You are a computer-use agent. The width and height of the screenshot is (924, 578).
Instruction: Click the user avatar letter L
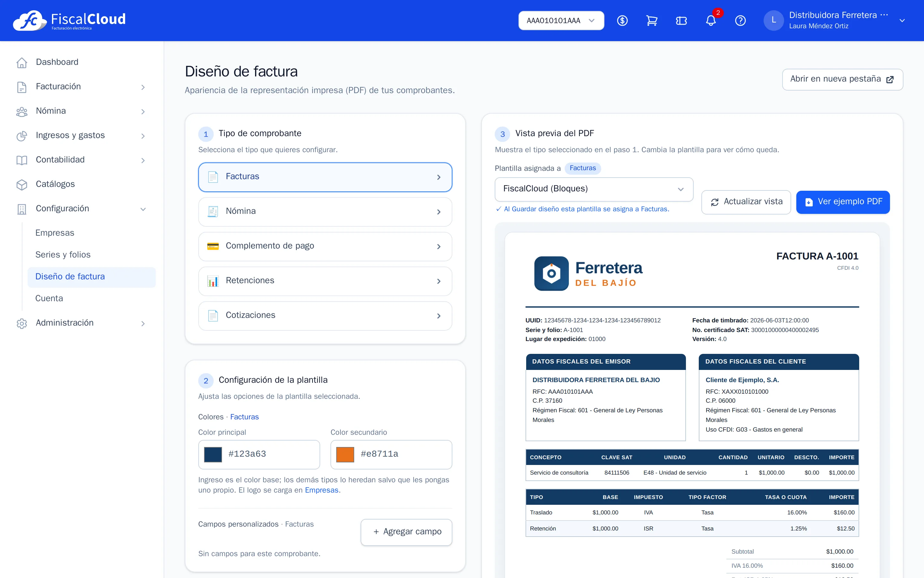(x=774, y=20)
